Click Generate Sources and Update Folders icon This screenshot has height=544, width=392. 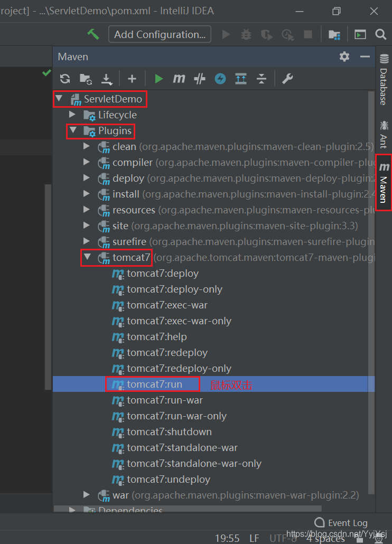point(86,79)
